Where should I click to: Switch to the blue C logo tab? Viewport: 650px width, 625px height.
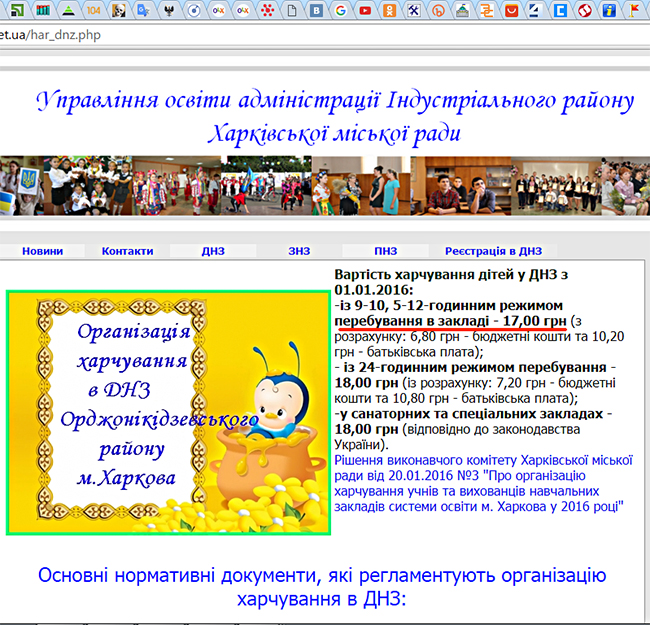coord(560,10)
